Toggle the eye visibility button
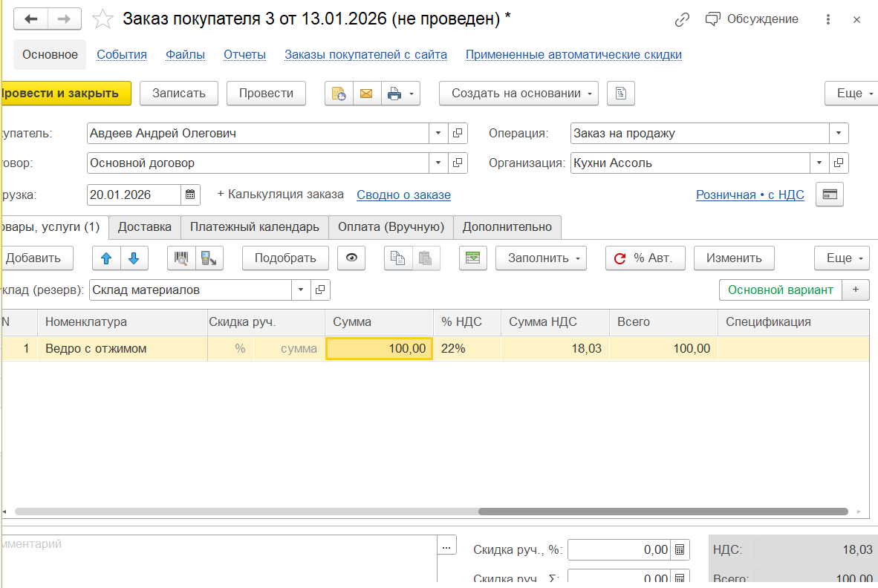Image resolution: width=878 pixels, height=588 pixels. [351, 258]
